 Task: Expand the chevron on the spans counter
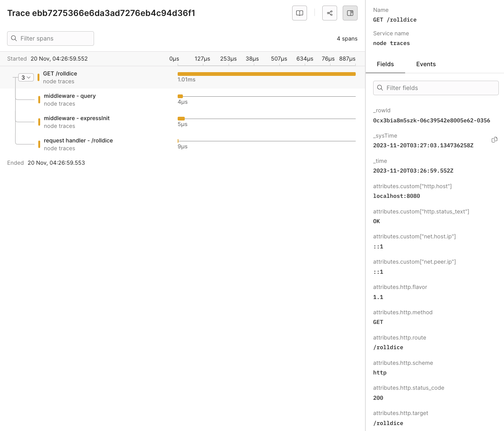click(x=29, y=77)
